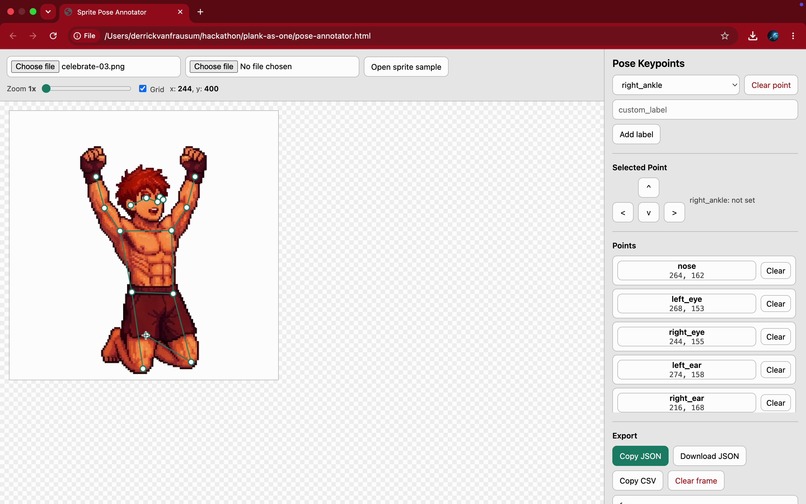Click the Clear point button
806x504 pixels.
pos(771,85)
